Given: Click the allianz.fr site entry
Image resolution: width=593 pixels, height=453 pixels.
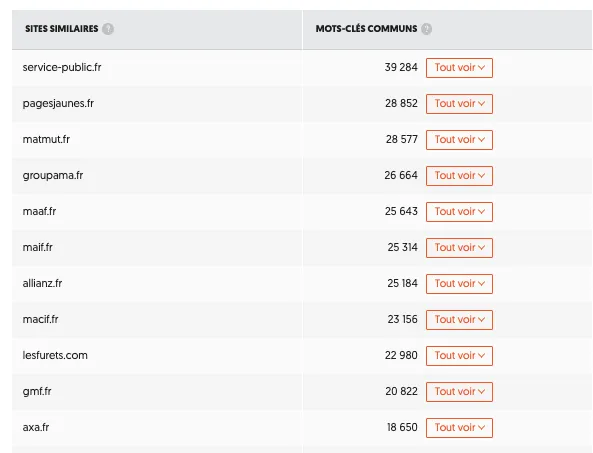Looking at the screenshot, I should [42, 283].
